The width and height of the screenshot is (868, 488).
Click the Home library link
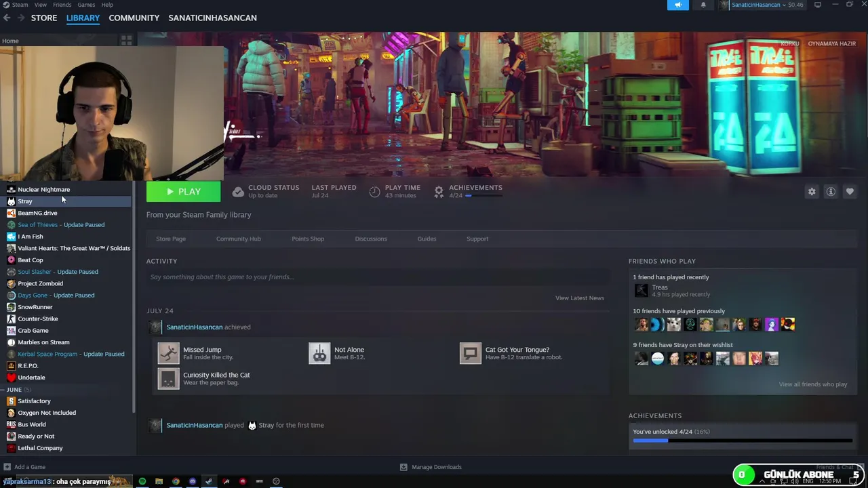10,41
